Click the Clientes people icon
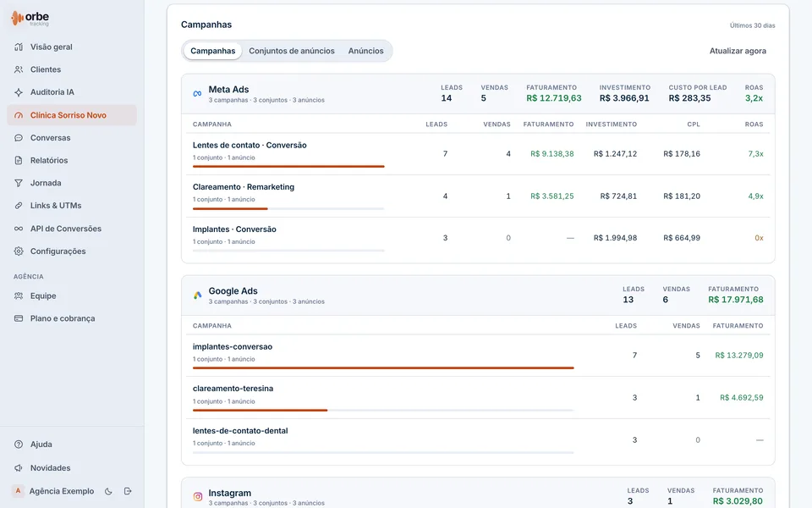 [x=19, y=69]
